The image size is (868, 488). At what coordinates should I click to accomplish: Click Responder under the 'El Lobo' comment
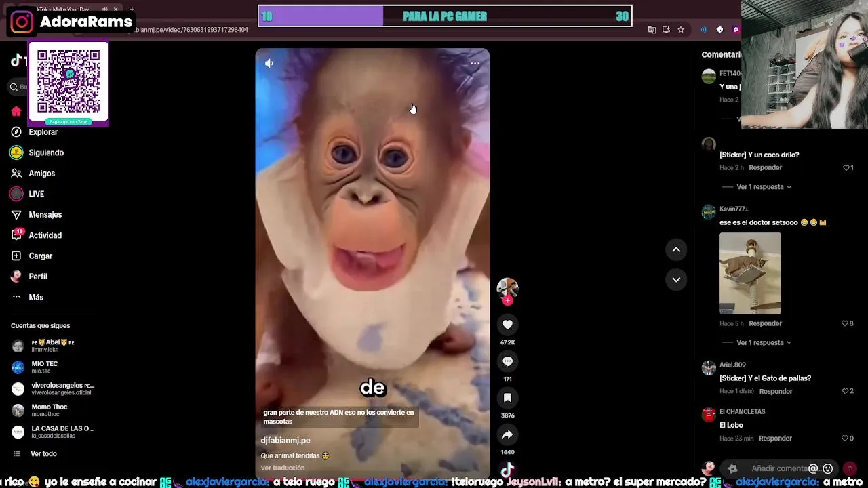(x=775, y=439)
